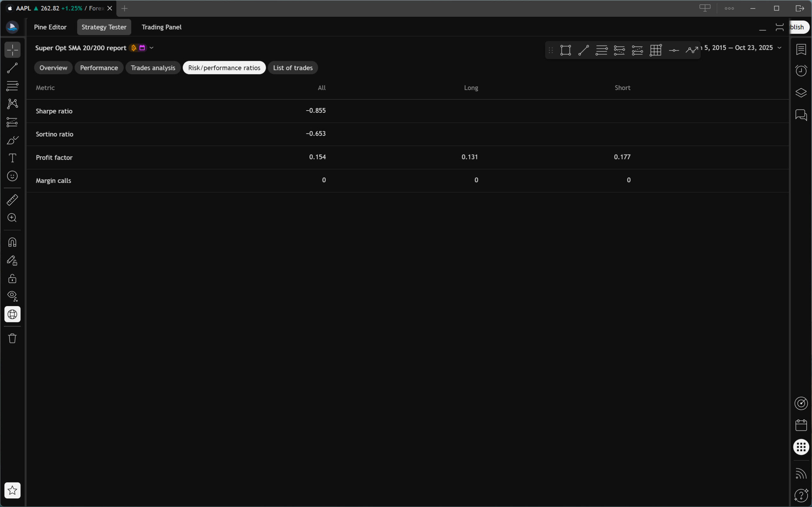Open the Fibonacci retracement tool group

[x=12, y=86]
